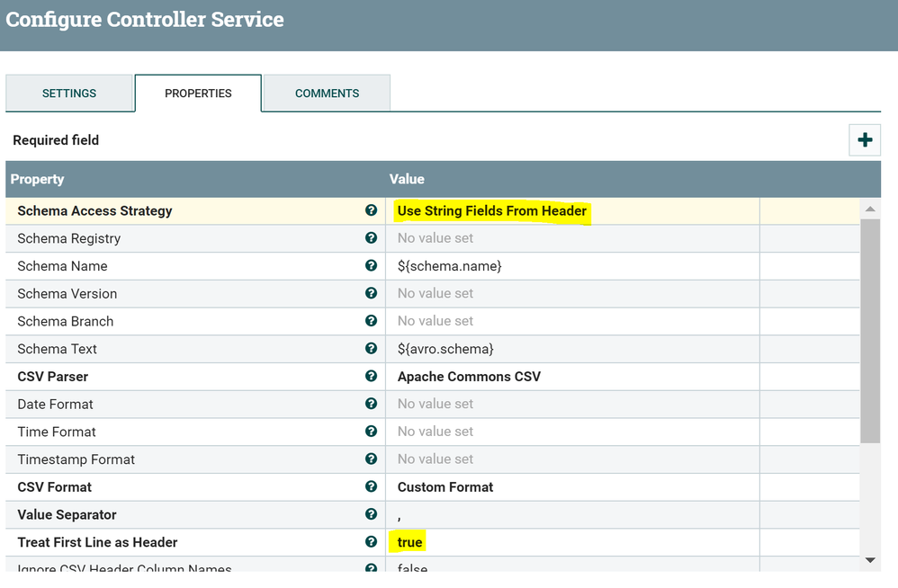The image size is (898, 588).
Task: Open CSV Parser value Apache Commons CSV
Action: point(469,377)
